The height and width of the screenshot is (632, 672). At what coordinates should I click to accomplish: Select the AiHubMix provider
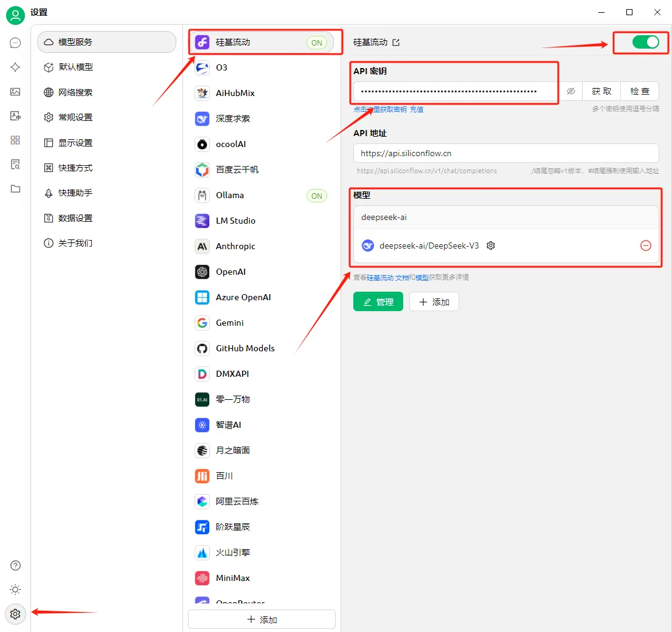point(262,93)
